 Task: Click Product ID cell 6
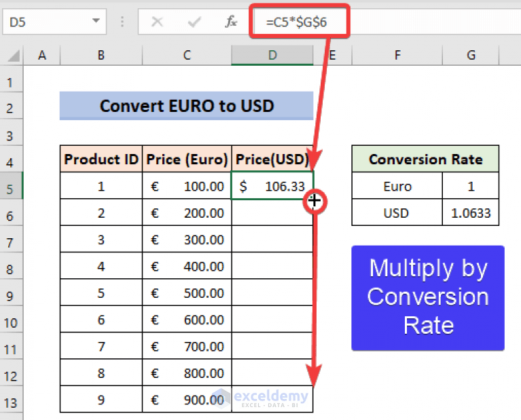(101, 320)
